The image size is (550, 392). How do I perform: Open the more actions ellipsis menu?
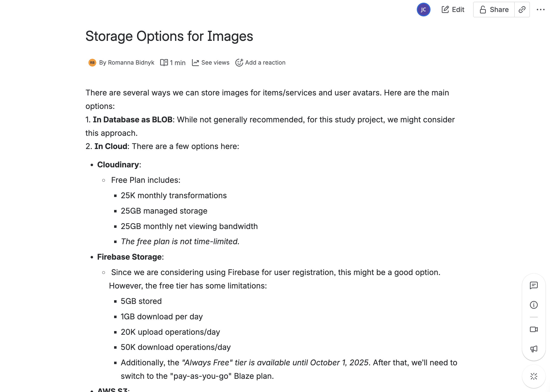pos(541,10)
